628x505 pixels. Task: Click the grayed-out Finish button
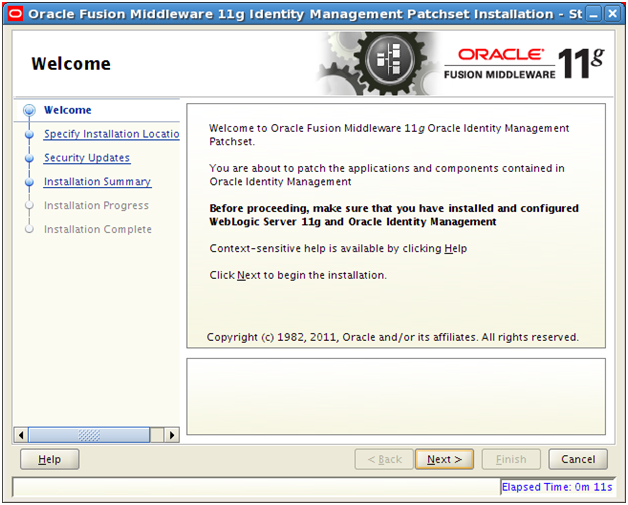click(x=511, y=459)
